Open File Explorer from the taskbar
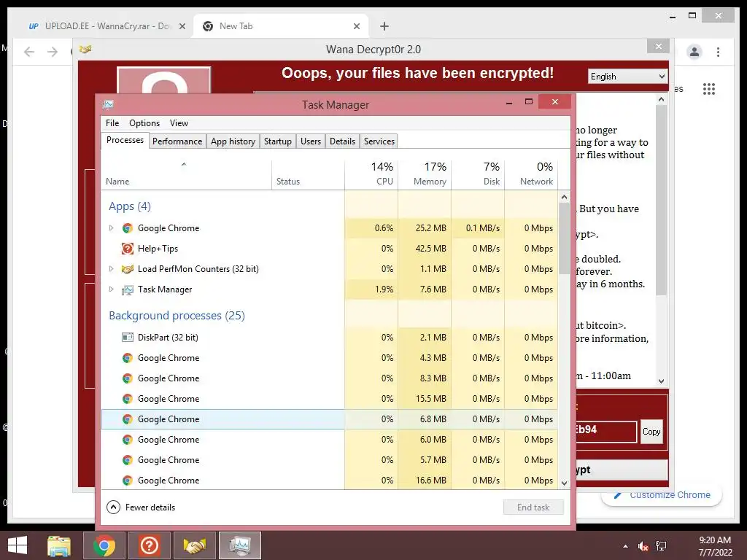 click(x=59, y=545)
